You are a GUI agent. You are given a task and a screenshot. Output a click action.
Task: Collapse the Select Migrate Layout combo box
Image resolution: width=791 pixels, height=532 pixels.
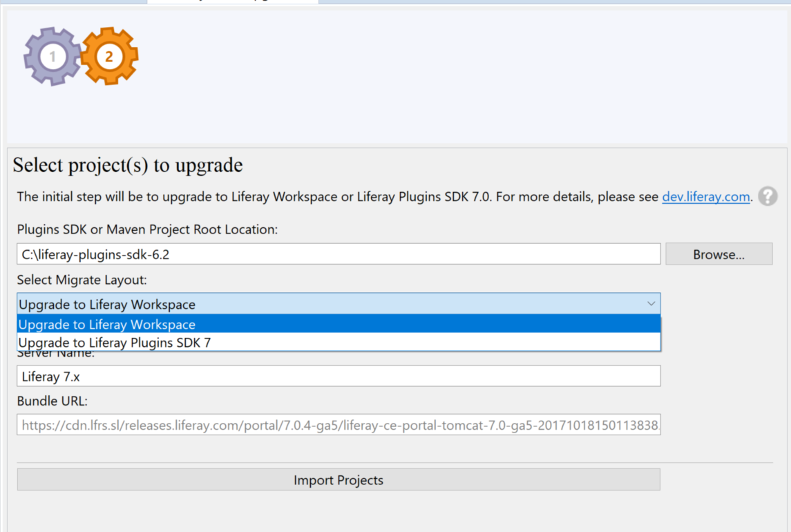click(339, 304)
